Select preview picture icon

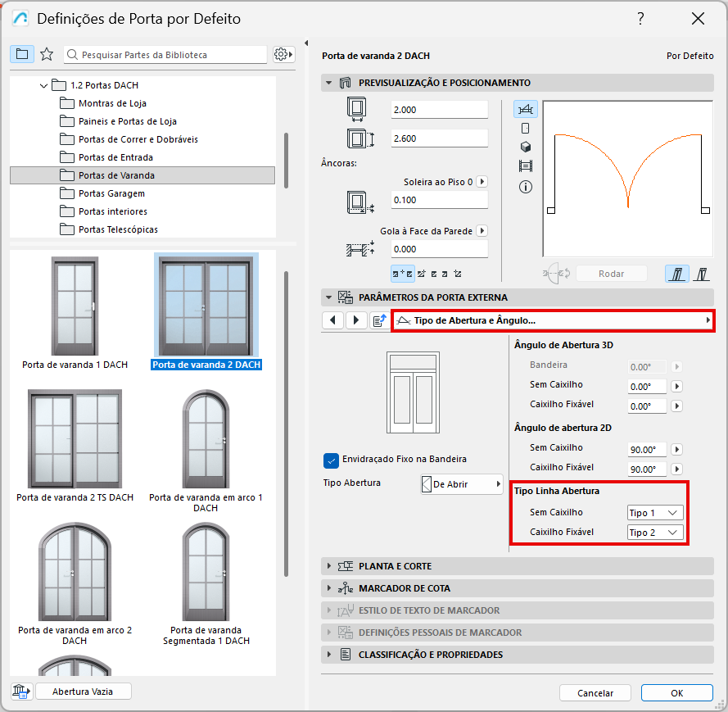click(x=526, y=166)
